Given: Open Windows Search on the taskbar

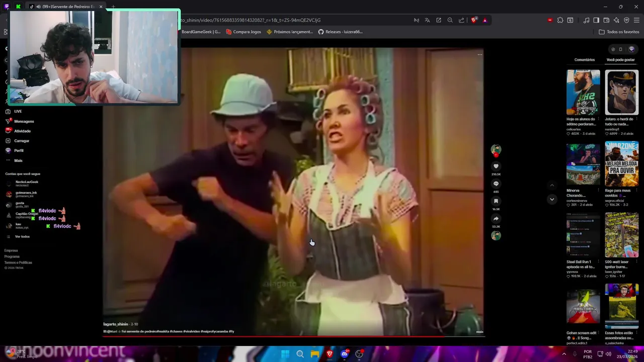Looking at the screenshot, I should point(300,354).
